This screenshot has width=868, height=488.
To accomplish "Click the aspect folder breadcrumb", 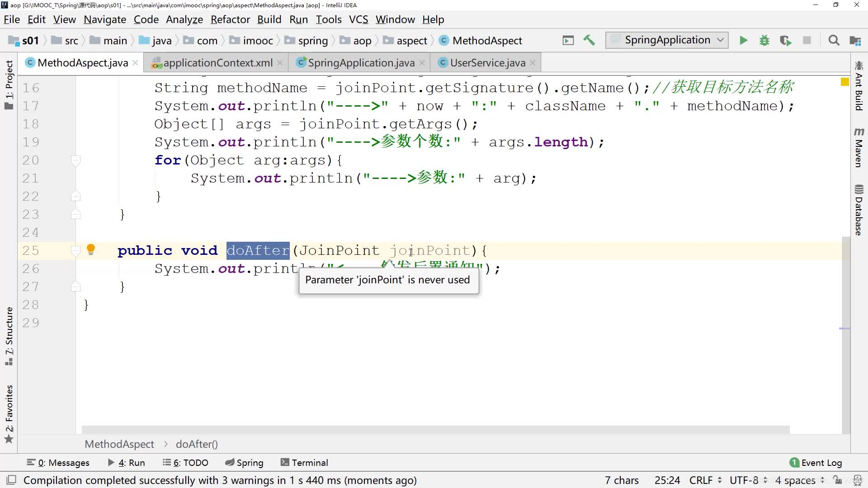I will pos(405,41).
